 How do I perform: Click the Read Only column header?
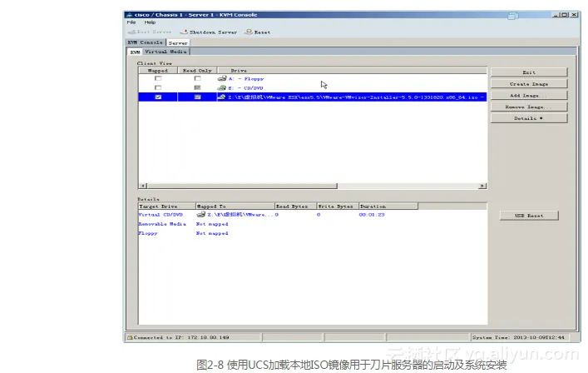pyautogui.click(x=197, y=70)
